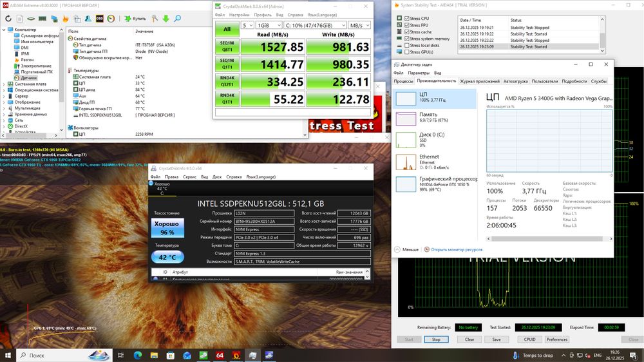Enable Stress GPU(s) checkbox
The width and height of the screenshot is (644, 362).
click(406, 52)
